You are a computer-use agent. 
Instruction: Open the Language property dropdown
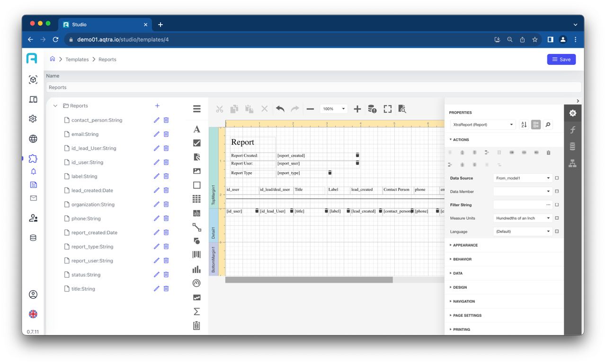(x=523, y=231)
